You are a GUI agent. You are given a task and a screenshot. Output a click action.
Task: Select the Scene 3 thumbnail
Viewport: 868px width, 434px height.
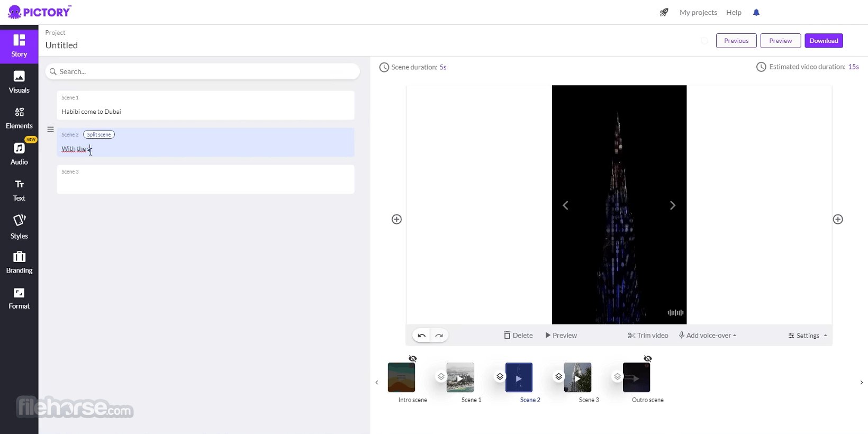pyautogui.click(x=577, y=377)
